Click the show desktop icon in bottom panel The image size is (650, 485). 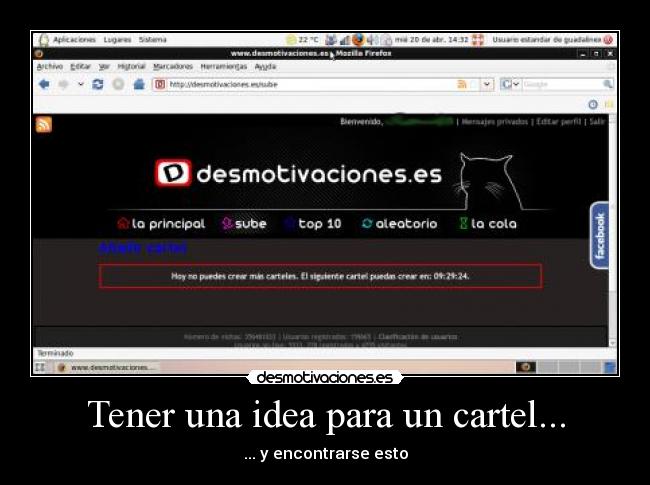pyautogui.click(x=41, y=367)
